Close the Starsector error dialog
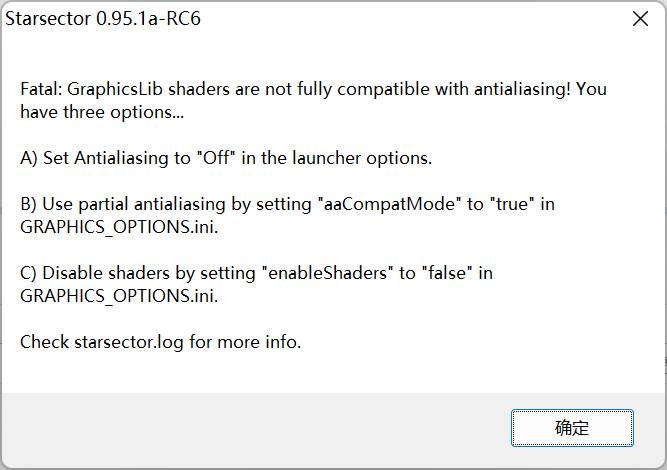 [638, 19]
